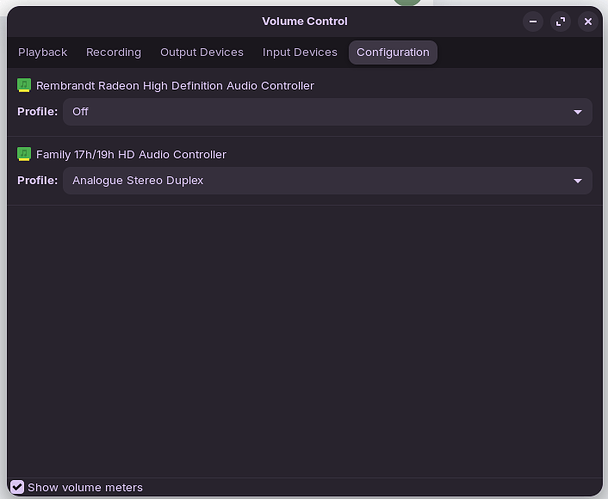Close the Volume Control window
The image size is (608, 499).
(588, 21)
